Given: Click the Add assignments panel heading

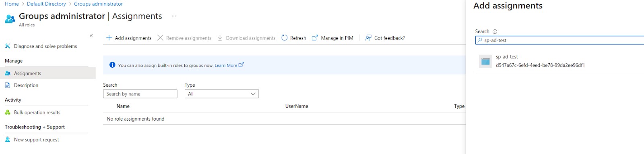Looking at the screenshot, I should coord(508,6).
